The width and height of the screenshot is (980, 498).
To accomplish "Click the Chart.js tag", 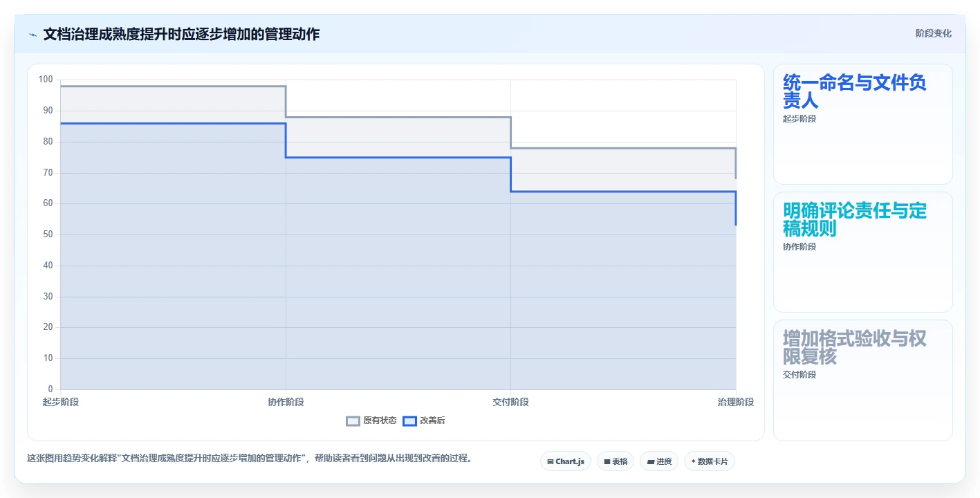I will click(565, 461).
